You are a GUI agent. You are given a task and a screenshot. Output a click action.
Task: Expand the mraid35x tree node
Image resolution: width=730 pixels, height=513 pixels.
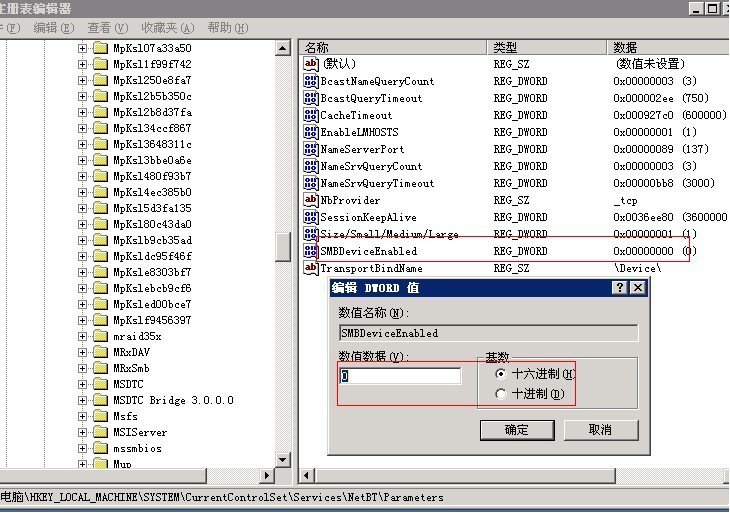pos(83,336)
